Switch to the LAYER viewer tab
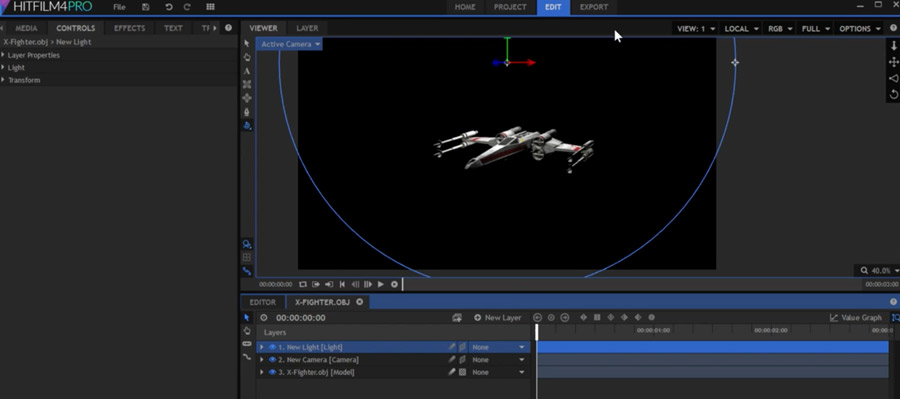 coord(307,28)
